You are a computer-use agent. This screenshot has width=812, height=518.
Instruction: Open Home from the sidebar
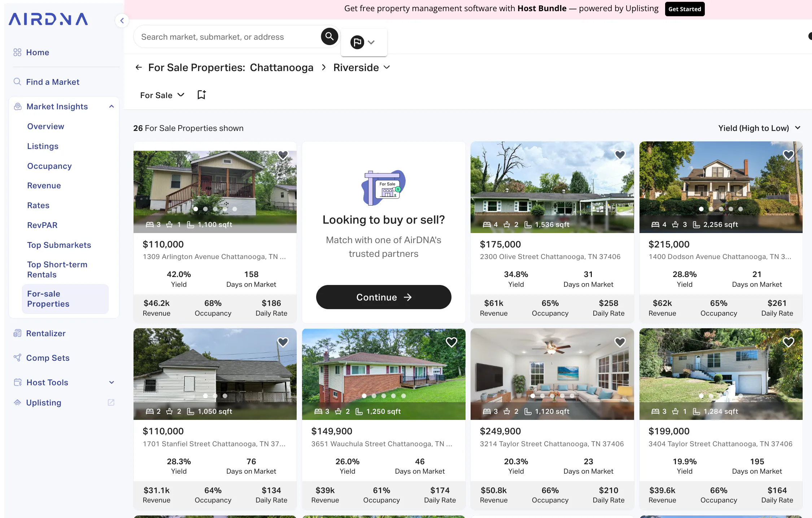[38, 52]
